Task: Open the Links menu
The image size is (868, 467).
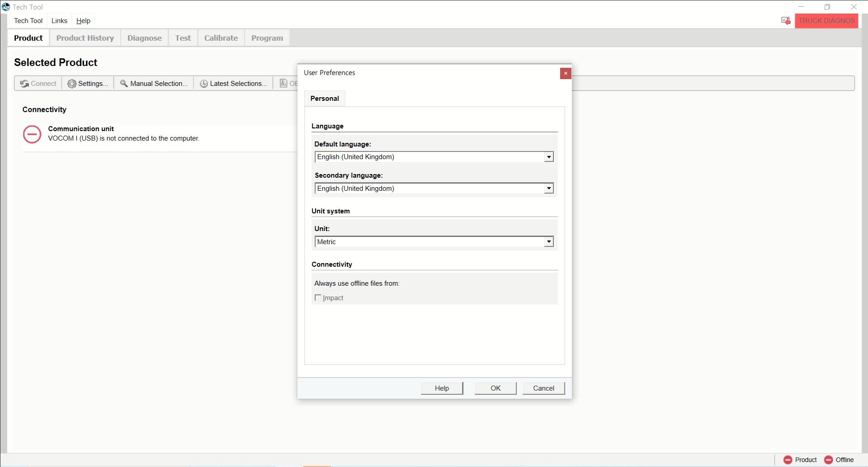Action: [59, 21]
